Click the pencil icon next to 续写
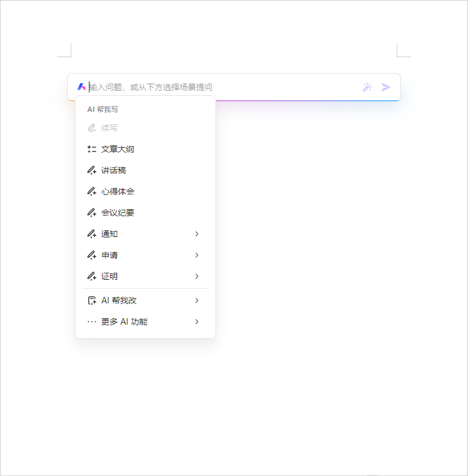 pyautogui.click(x=92, y=127)
